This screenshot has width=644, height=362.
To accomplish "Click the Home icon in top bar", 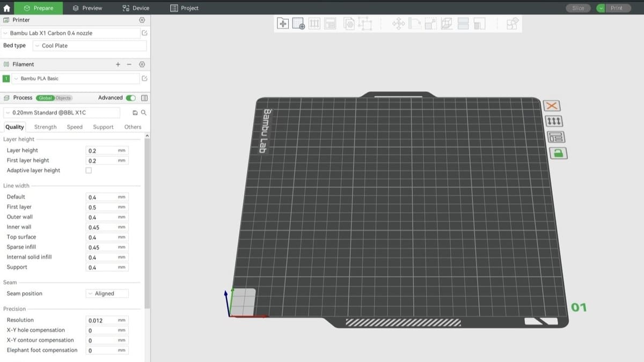I will (7, 8).
